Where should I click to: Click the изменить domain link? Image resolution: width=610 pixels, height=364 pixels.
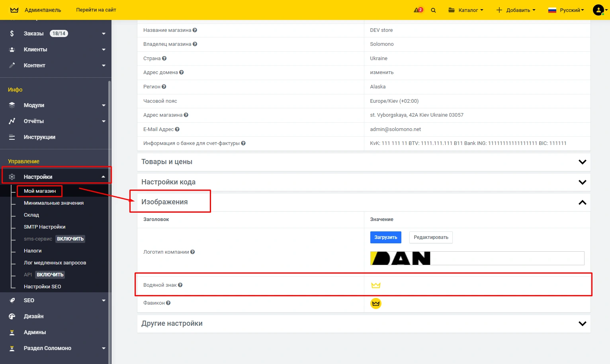[x=382, y=72]
